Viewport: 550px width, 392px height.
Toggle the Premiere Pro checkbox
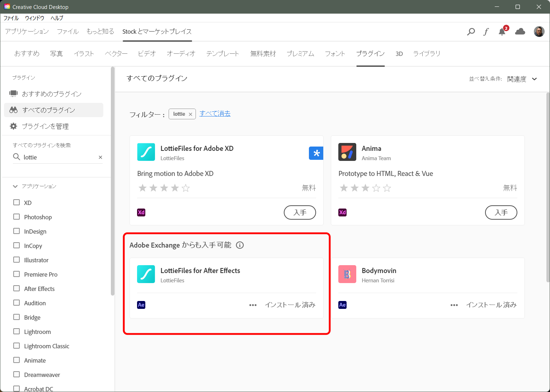click(x=17, y=274)
